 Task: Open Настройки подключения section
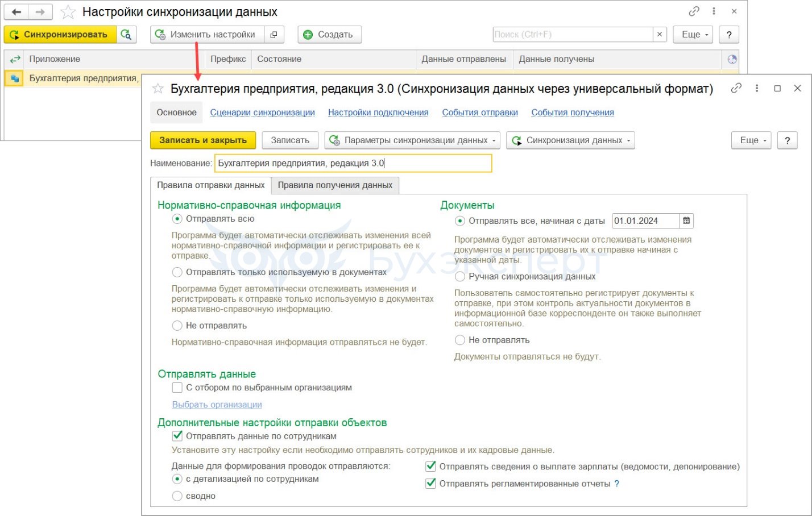(378, 113)
